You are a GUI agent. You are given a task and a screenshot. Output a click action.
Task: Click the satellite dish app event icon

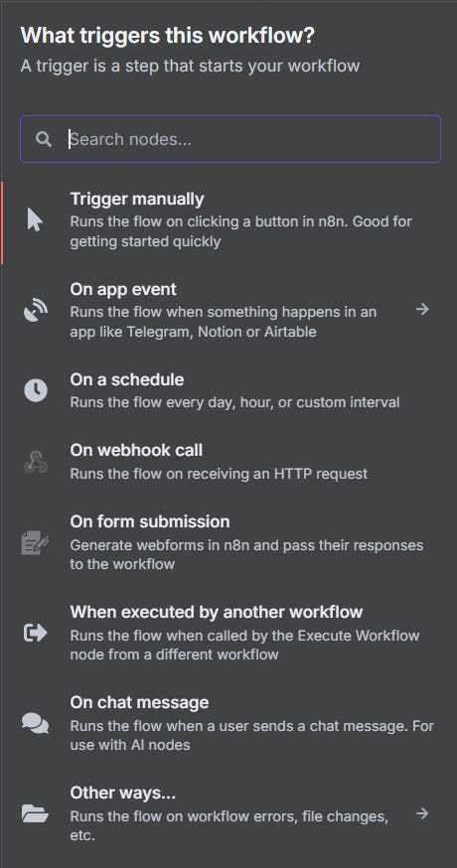tap(36, 311)
